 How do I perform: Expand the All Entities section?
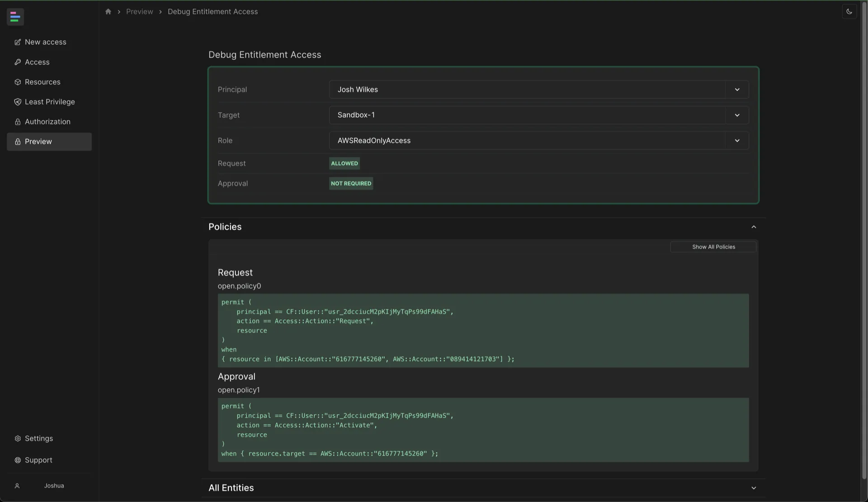pyautogui.click(x=753, y=488)
